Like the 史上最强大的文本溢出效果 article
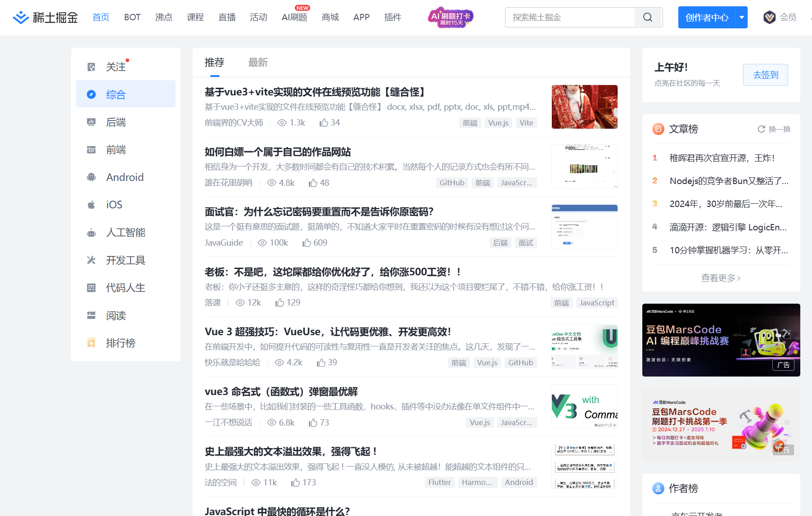This screenshot has width=812, height=516. click(295, 483)
